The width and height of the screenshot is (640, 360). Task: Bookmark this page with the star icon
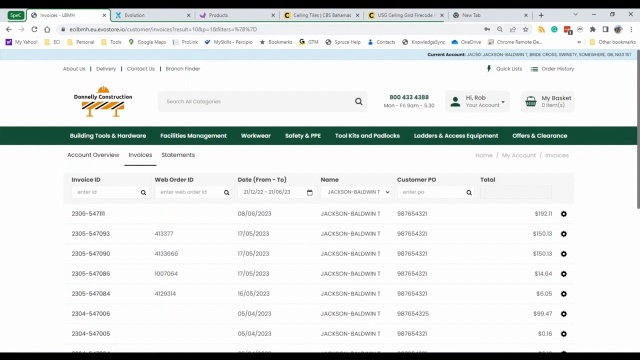526,29
